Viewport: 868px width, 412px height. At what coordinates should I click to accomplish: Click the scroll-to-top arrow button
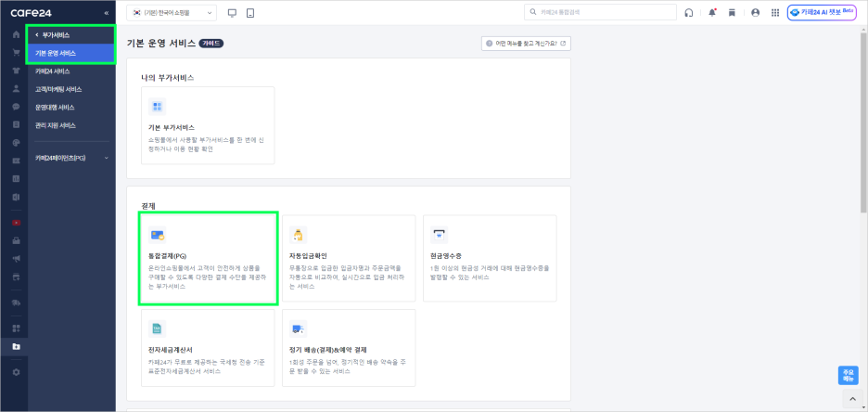click(852, 399)
